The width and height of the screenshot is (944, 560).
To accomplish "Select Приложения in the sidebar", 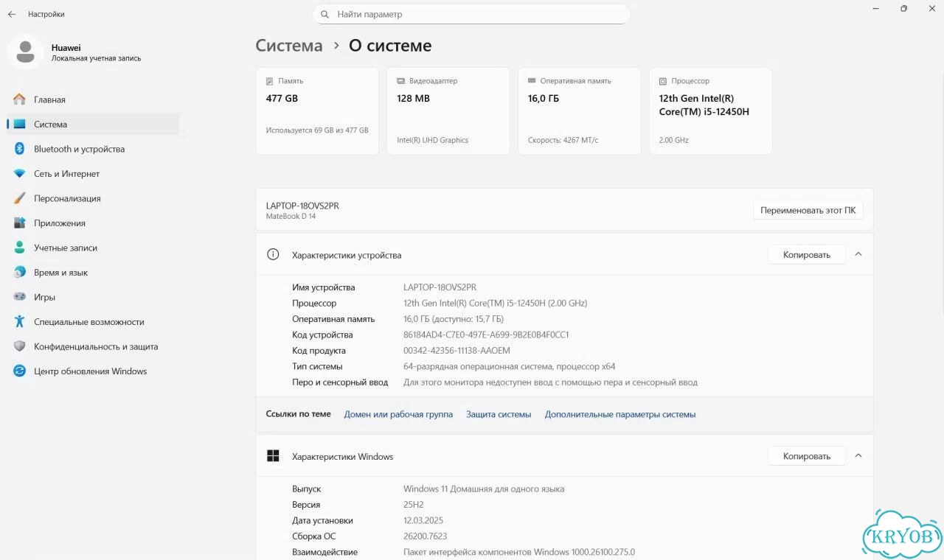I will [x=93, y=223].
